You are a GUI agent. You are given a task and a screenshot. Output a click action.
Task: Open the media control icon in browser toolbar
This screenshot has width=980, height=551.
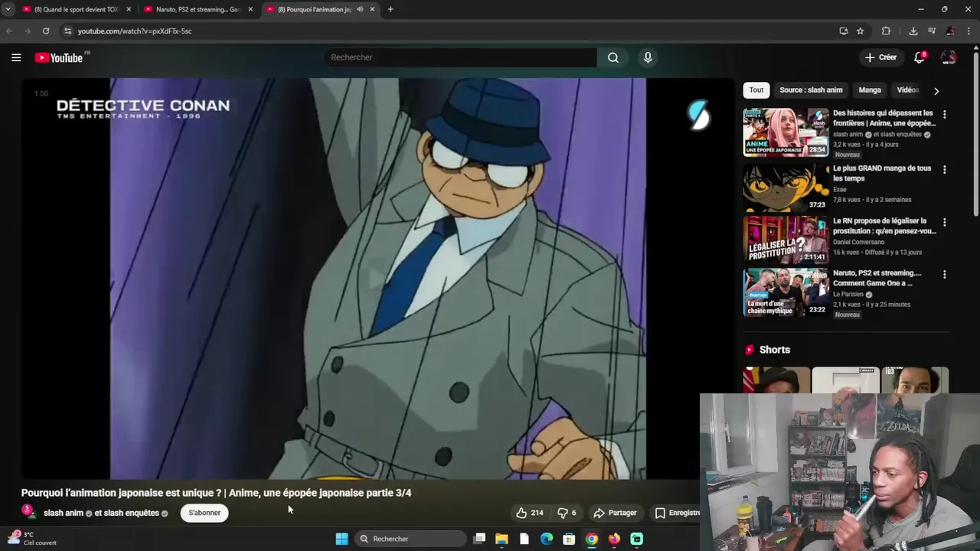pyautogui.click(x=932, y=31)
